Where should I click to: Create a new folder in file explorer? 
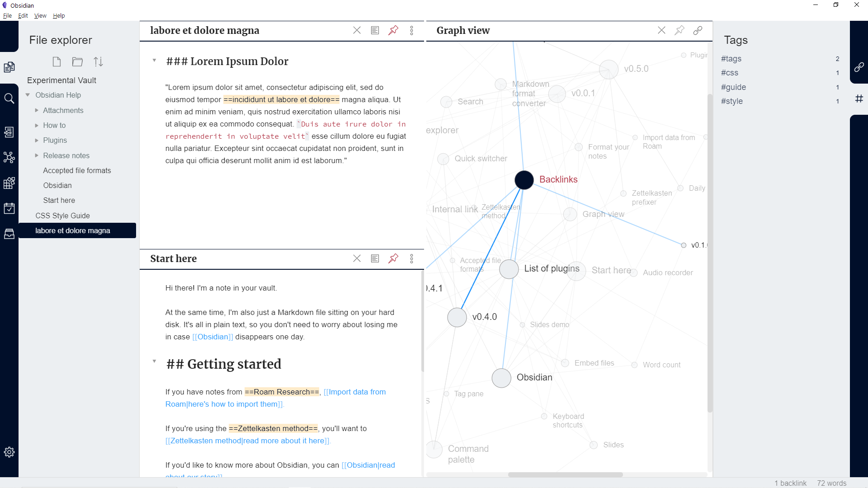click(x=78, y=61)
